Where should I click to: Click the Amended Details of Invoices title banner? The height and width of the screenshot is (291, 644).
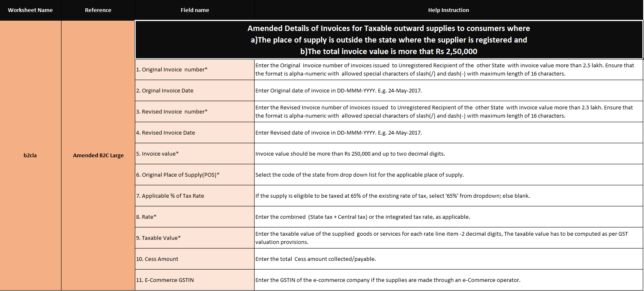(389, 40)
